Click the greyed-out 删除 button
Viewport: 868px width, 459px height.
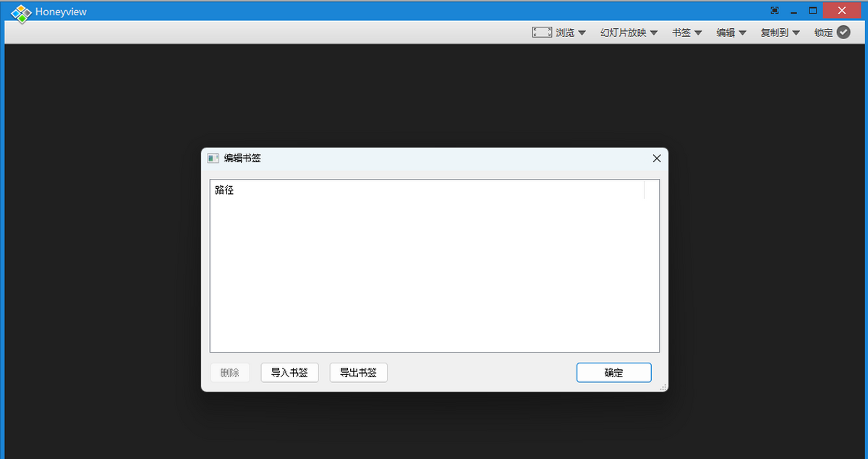(230, 373)
